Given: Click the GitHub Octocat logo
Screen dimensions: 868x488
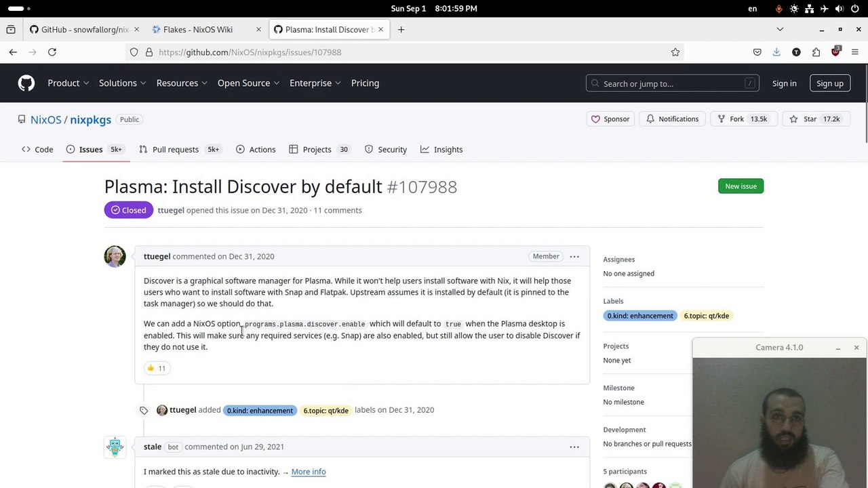Looking at the screenshot, I should [26, 83].
